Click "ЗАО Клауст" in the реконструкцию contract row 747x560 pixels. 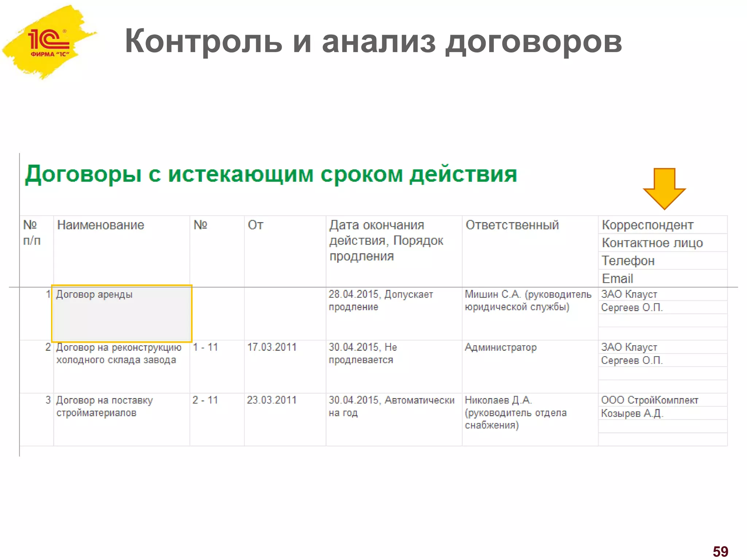click(x=663, y=347)
